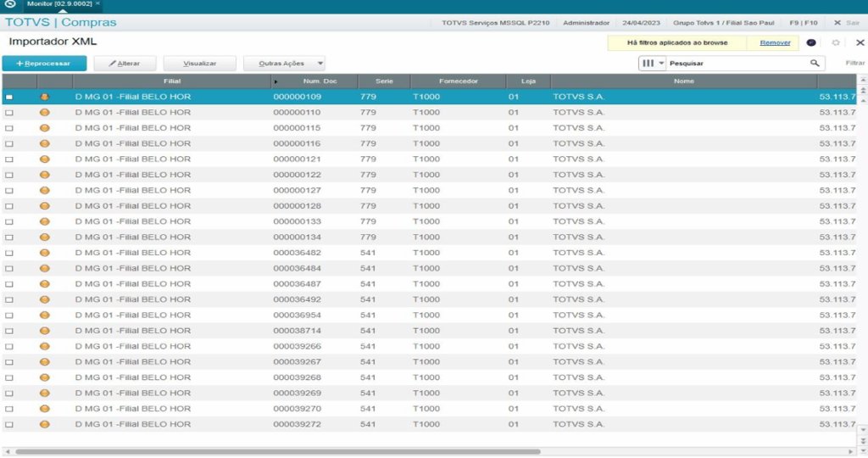Sort by the Loja column header

(x=528, y=81)
